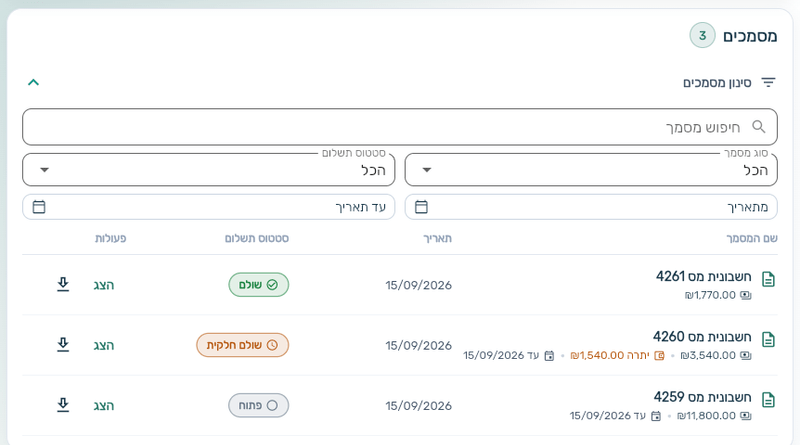Click the סטטוס תשלום column header

[257, 238]
